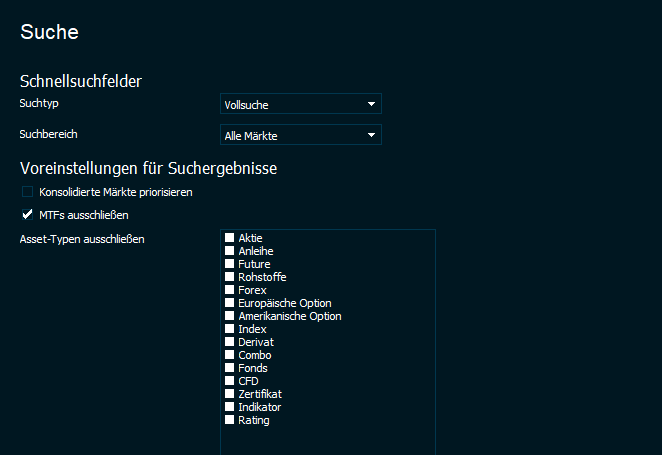Open the Suchtyp dropdown showing Vollsuche
Image resolution: width=662 pixels, height=455 pixels.
pos(300,104)
